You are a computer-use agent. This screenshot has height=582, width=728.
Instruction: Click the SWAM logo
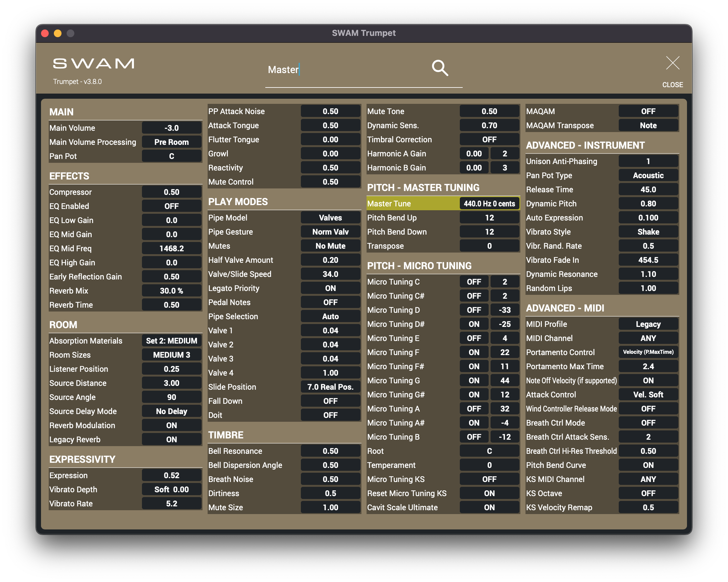pos(94,63)
